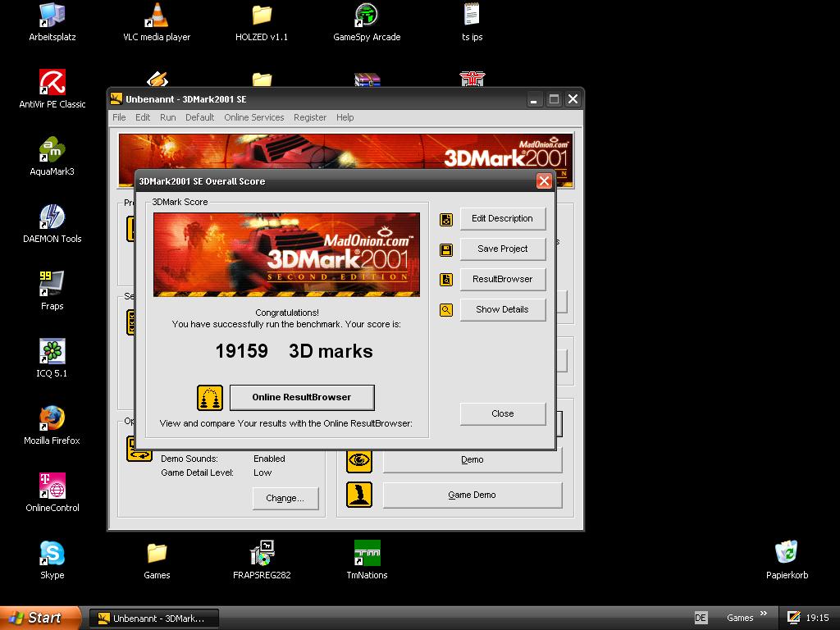Click tree icon beside Online ResultBrowser
This screenshot has width=840, height=630.
tap(209, 398)
